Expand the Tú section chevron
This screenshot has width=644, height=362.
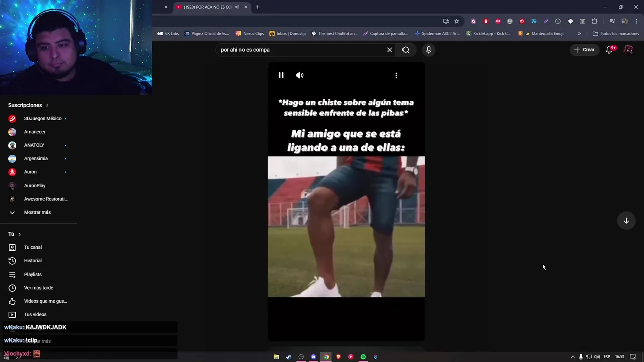point(20,234)
